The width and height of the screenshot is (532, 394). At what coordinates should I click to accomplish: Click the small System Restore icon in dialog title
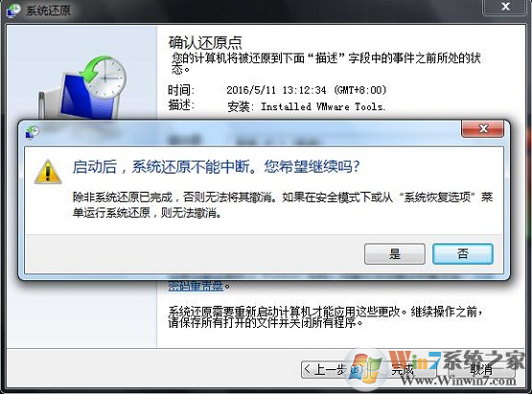[33, 131]
